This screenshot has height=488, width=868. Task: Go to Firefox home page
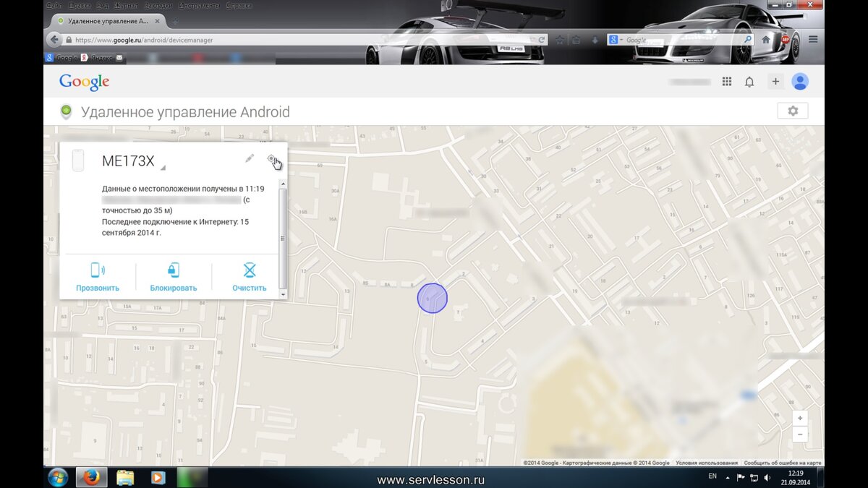pos(766,40)
